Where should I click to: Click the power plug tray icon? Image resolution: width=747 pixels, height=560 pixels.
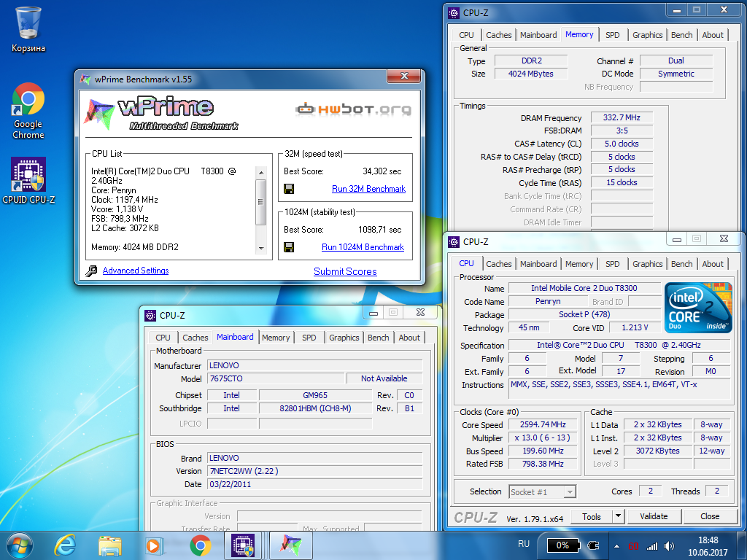pyautogui.click(x=594, y=545)
